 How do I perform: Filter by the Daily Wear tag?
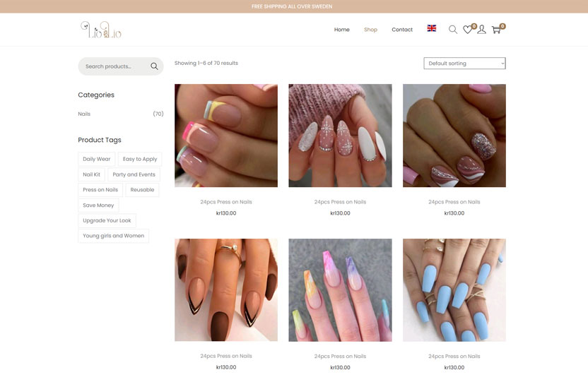(x=97, y=160)
